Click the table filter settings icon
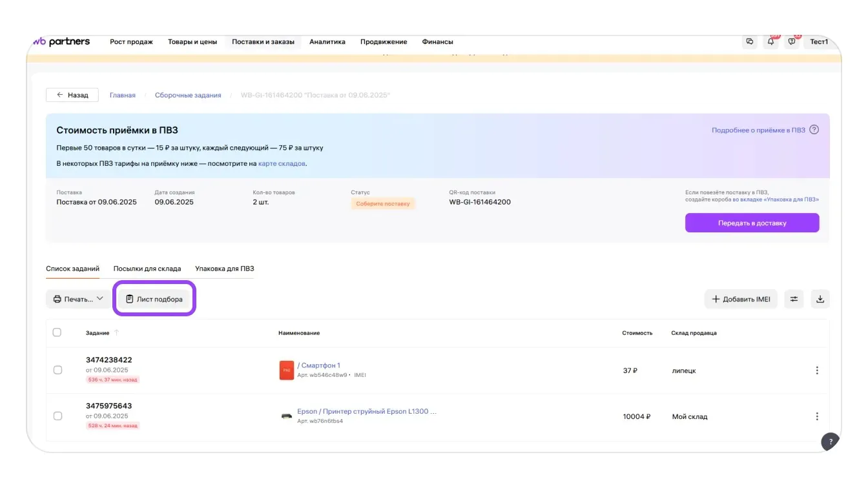The height and width of the screenshot is (488, 868). [x=794, y=299]
